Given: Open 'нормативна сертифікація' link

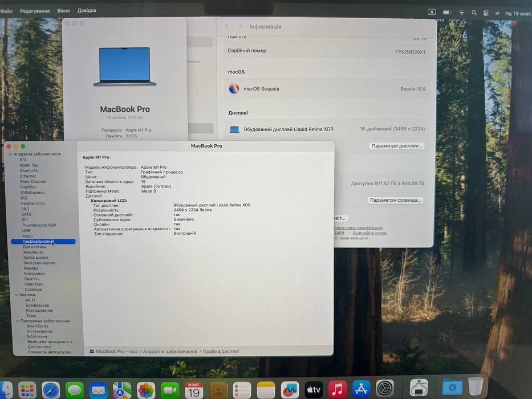Looking at the screenshot, I should [358, 227].
